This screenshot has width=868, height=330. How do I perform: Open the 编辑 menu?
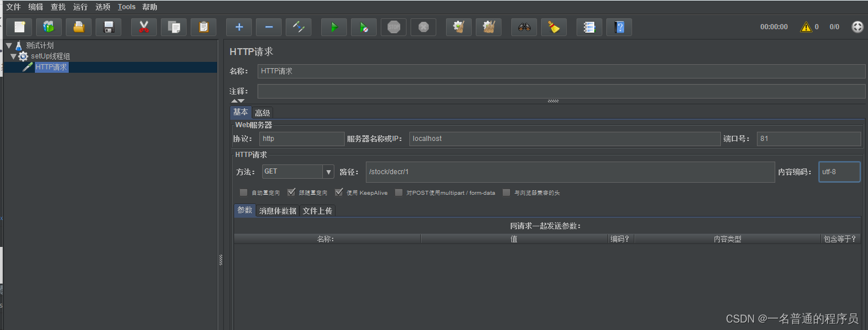(x=35, y=7)
